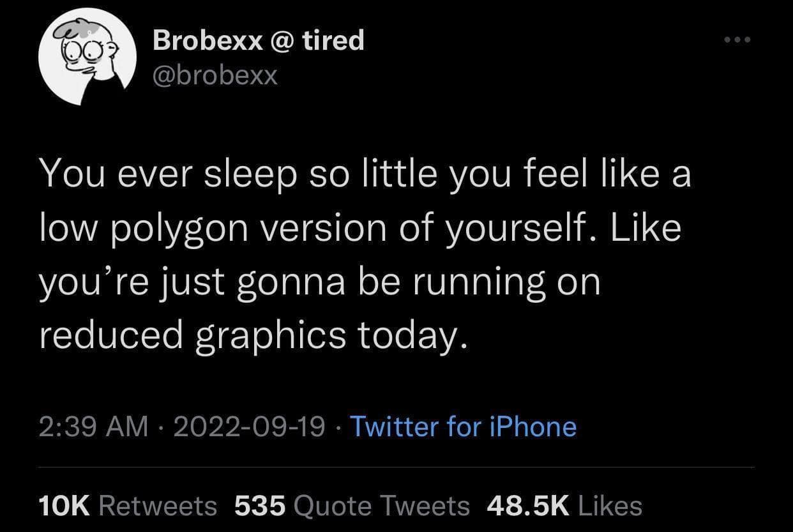Click the tweet's first line "You ever sleep so little"

point(192,174)
